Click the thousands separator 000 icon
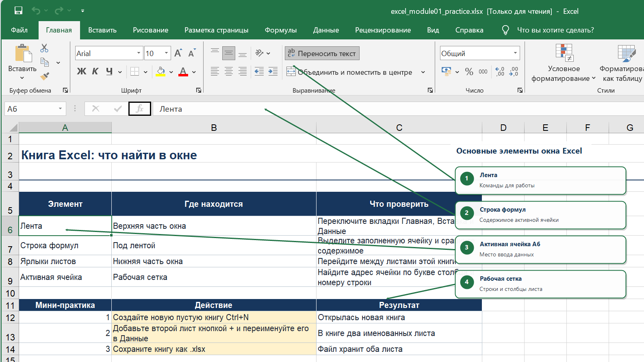Viewport: 644px width, 362px height. pyautogui.click(x=483, y=72)
